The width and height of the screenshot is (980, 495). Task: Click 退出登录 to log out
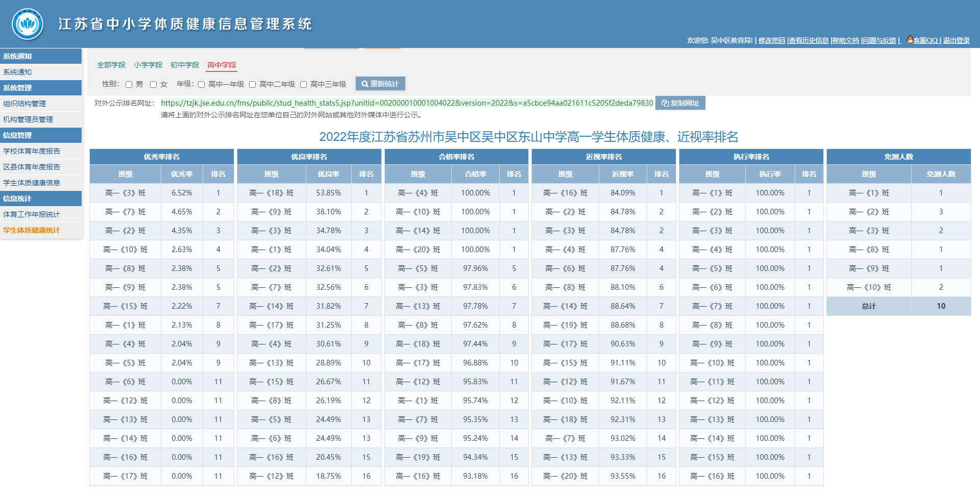[956, 40]
